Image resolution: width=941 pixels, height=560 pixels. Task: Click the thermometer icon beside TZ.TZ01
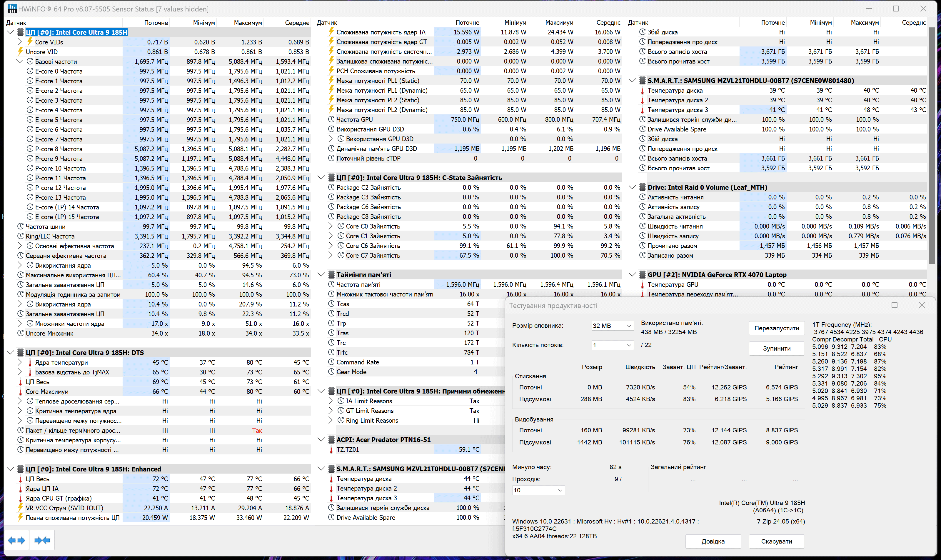[x=331, y=449]
